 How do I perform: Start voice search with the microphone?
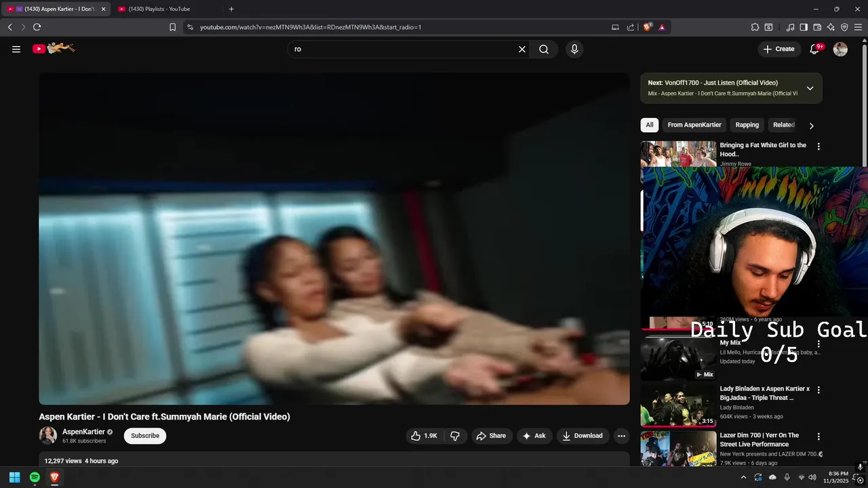click(x=574, y=49)
